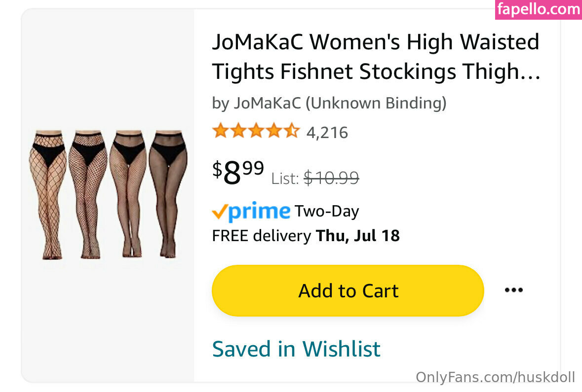Click the $8.99 price

(238, 172)
